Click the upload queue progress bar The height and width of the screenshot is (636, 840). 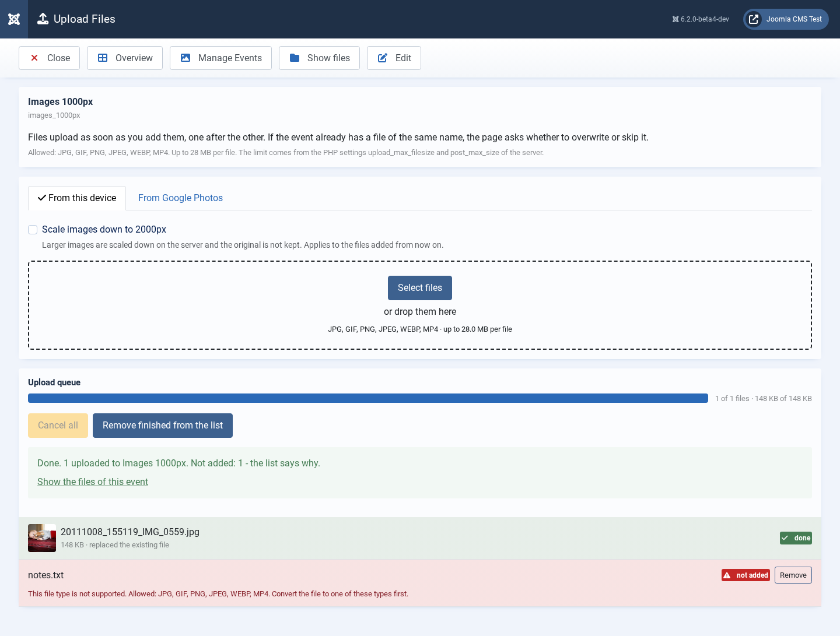click(x=368, y=398)
